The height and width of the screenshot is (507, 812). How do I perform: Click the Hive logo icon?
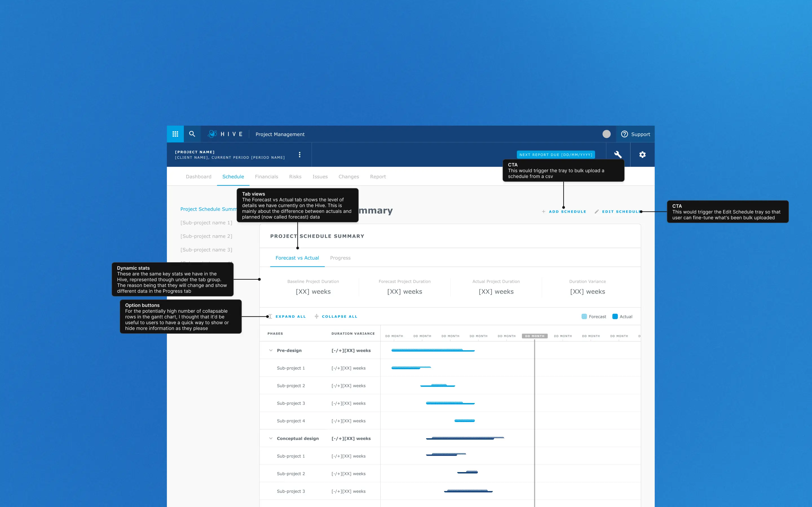[212, 134]
